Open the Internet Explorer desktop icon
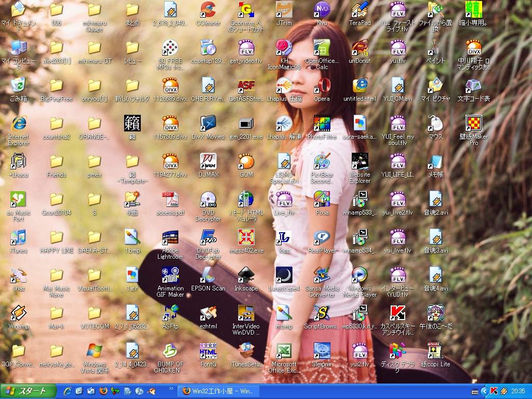Screen dimensions: 532x399 [x=18, y=124]
